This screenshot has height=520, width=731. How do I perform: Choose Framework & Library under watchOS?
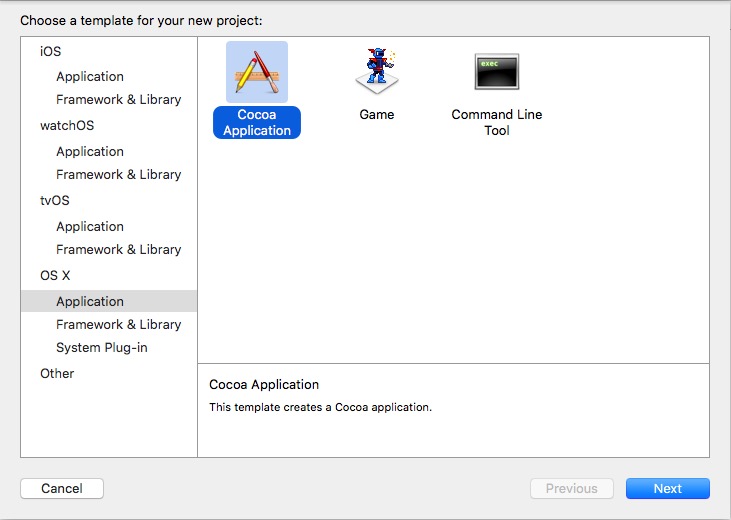(118, 174)
